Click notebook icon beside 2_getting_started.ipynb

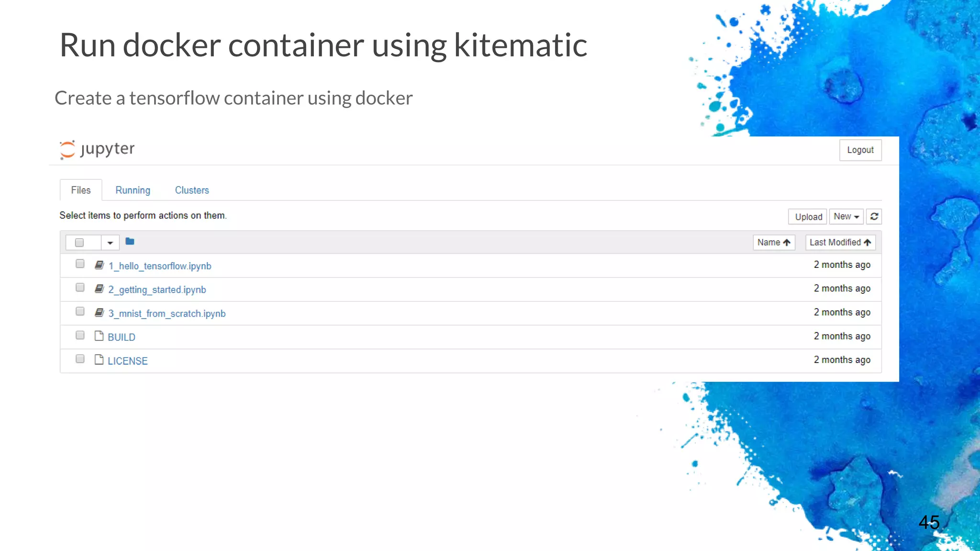coord(99,289)
